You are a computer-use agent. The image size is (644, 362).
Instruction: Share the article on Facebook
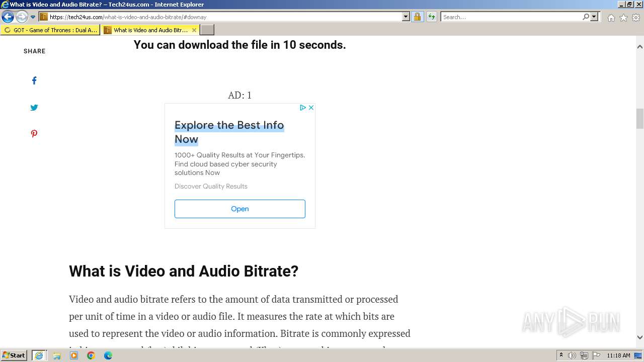[34, 80]
